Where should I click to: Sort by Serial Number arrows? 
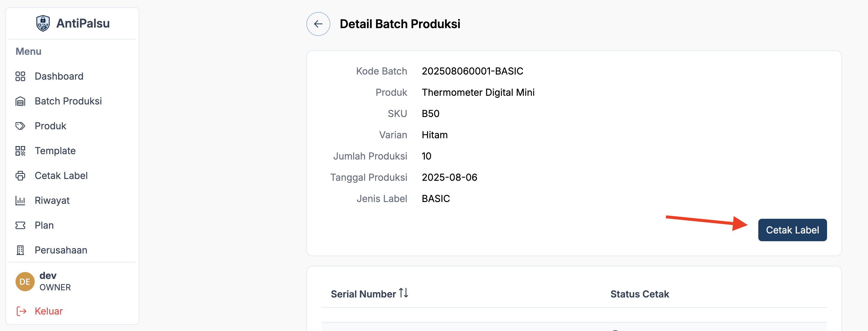(403, 293)
